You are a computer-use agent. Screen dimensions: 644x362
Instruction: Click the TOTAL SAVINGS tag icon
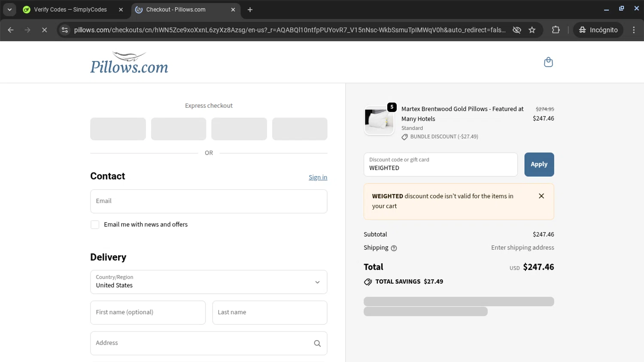(368, 282)
